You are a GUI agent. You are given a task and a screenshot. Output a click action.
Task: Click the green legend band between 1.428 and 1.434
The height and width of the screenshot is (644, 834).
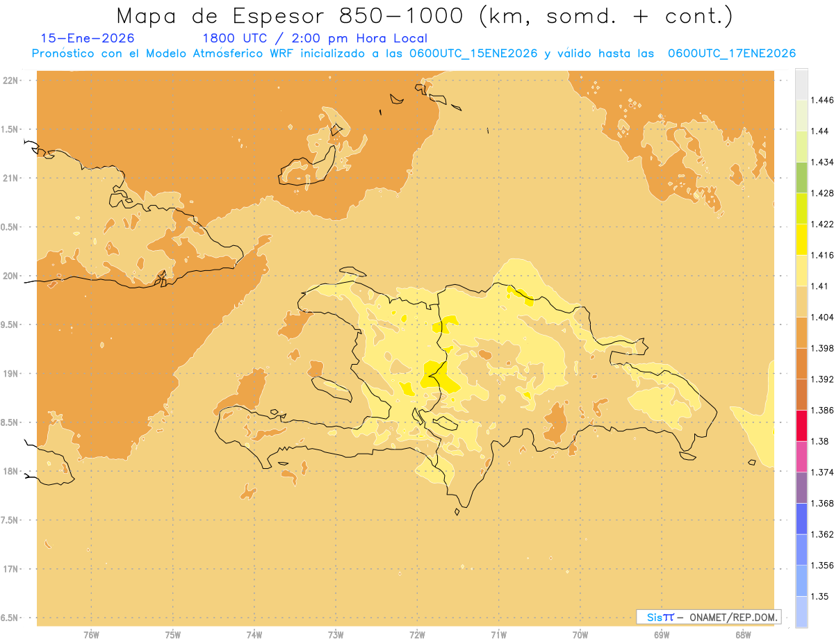(801, 177)
